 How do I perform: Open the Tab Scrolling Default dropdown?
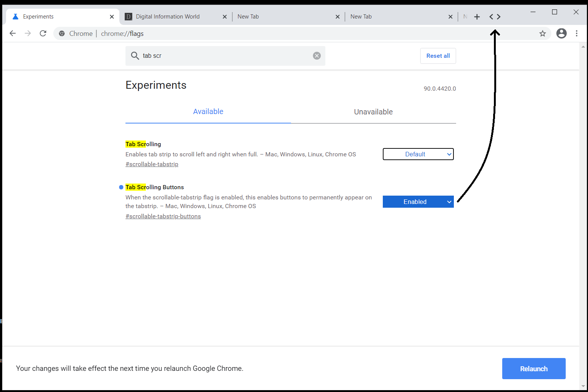[x=418, y=154]
